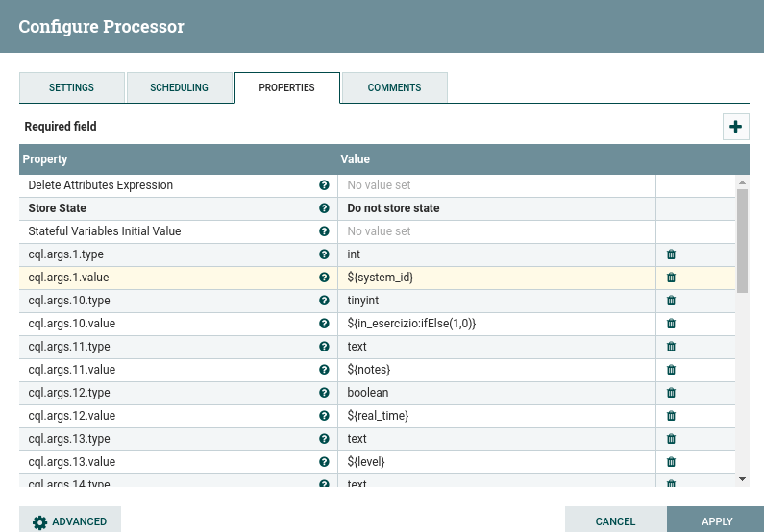Go to the Comments tab
764x532 pixels.
[394, 87]
